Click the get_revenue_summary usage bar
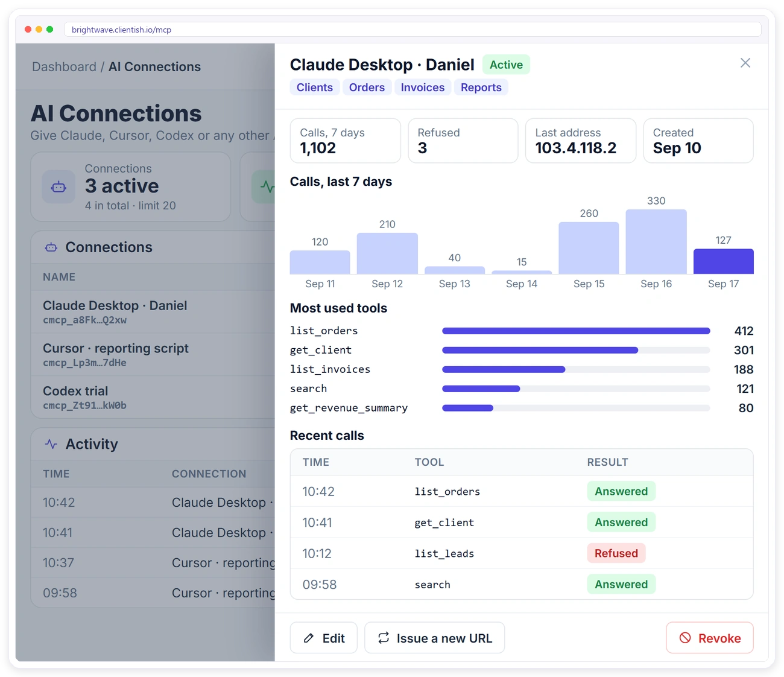Image resolution: width=784 pixels, height=677 pixels. [576, 408]
